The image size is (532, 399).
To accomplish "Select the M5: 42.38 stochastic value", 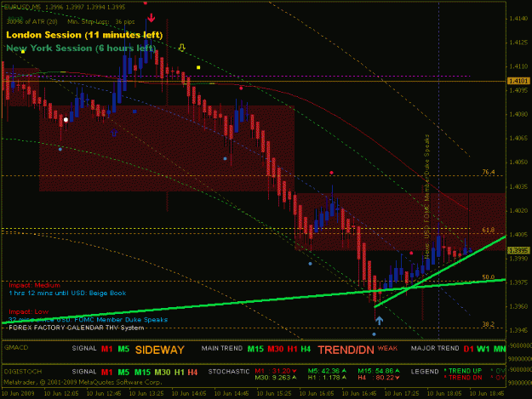I will (x=327, y=371).
